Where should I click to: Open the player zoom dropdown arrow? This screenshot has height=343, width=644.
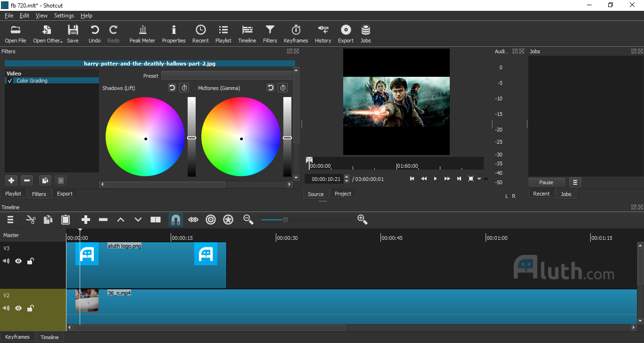point(479,179)
